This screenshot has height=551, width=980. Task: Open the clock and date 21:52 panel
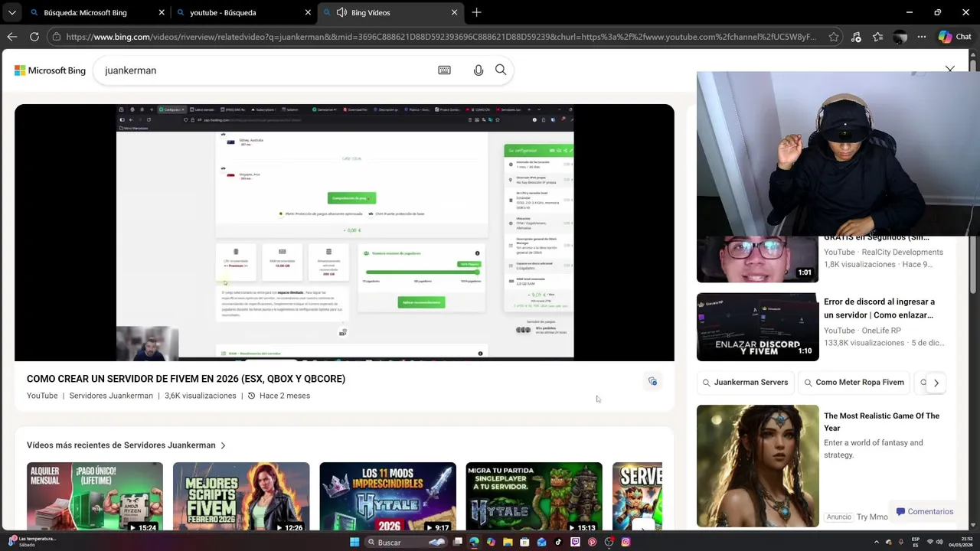[959, 542]
